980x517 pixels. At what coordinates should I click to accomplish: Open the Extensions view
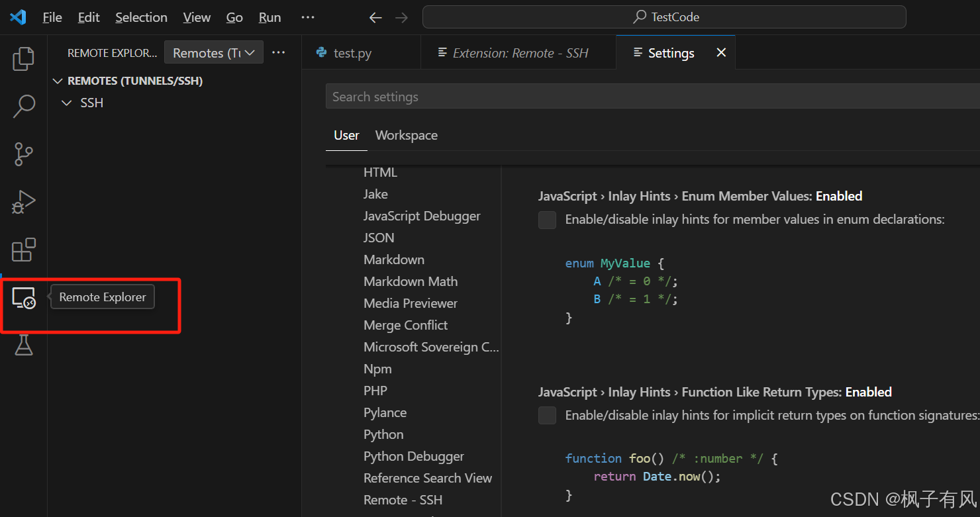tap(23, 250)
